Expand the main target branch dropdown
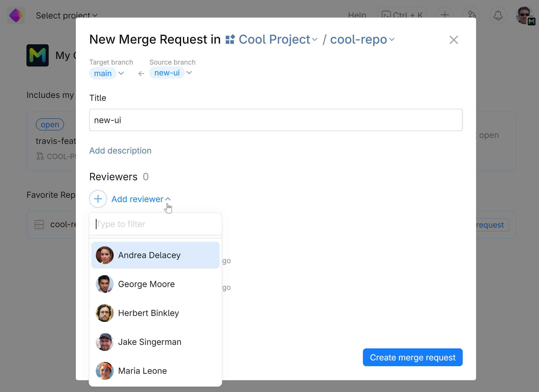This screenshot has width=539, height=392. [x=121, y=73]
